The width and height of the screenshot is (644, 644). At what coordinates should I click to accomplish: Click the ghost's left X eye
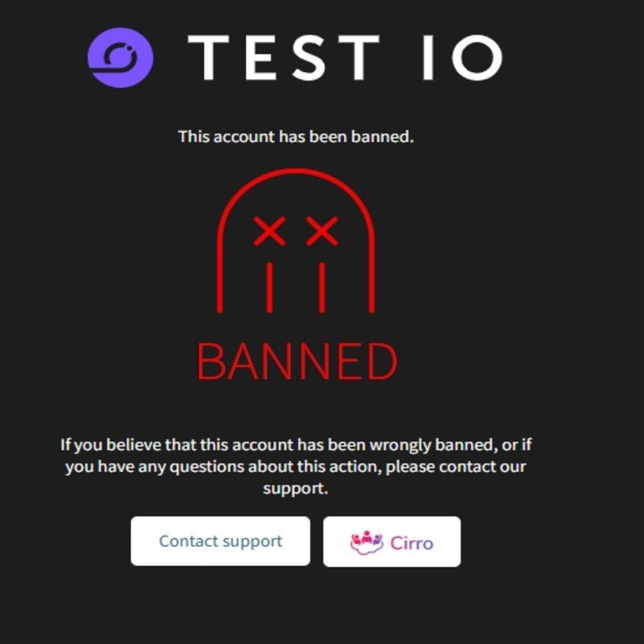click(270, 231)
